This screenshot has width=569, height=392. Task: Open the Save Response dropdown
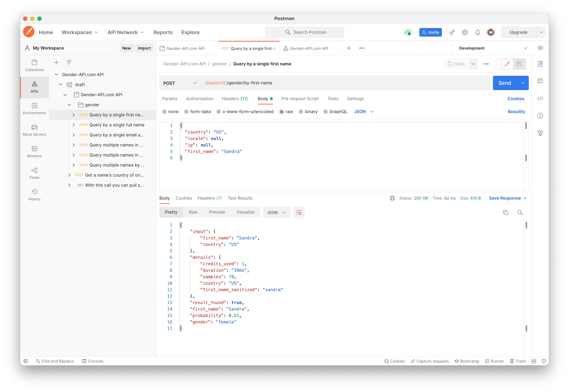[525, 198]
